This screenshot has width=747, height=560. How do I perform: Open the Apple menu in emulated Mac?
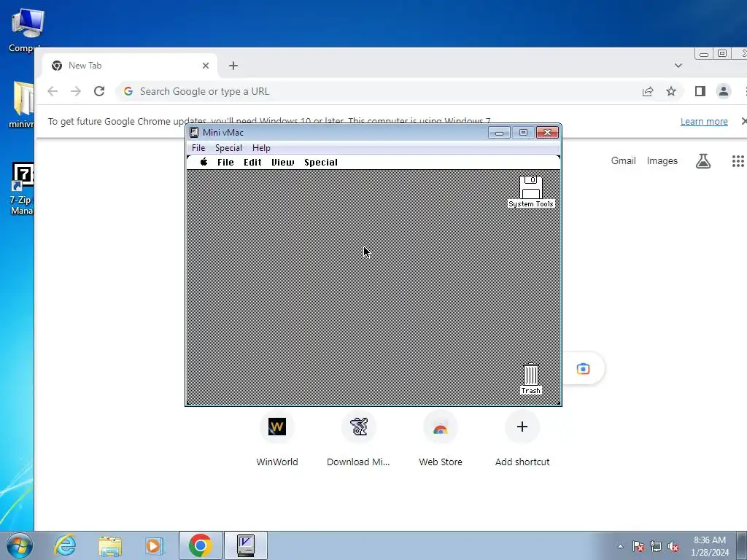(204, 162)
